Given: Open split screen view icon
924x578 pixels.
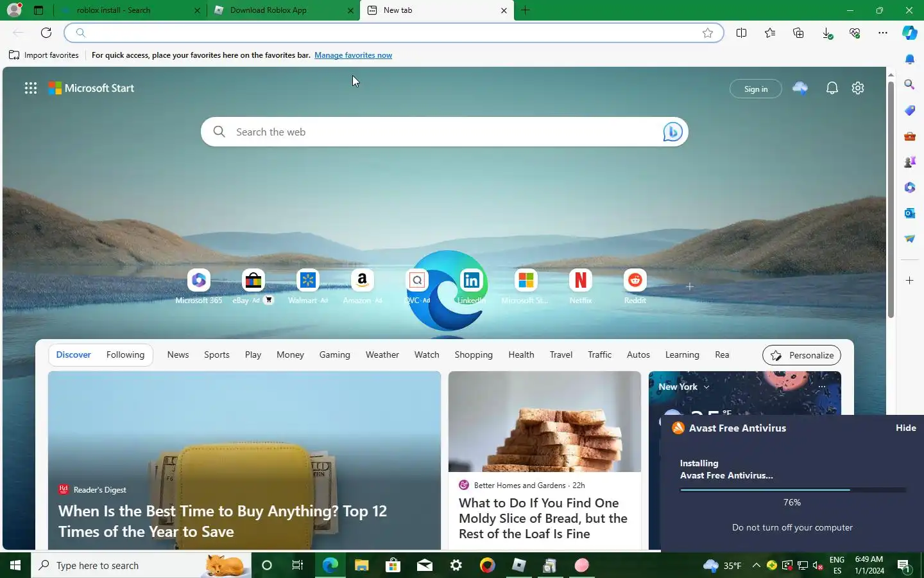Looking at the screenshot, I should (742, 33).
